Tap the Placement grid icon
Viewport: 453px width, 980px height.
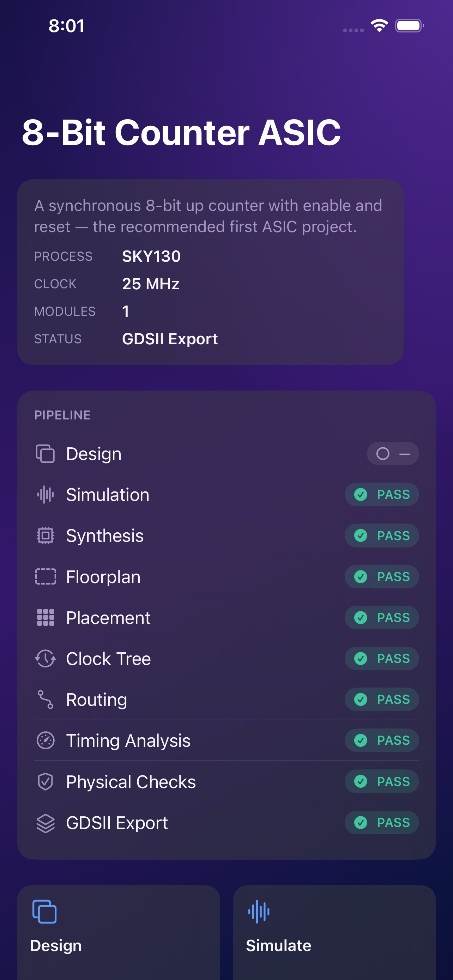[45, 617]
